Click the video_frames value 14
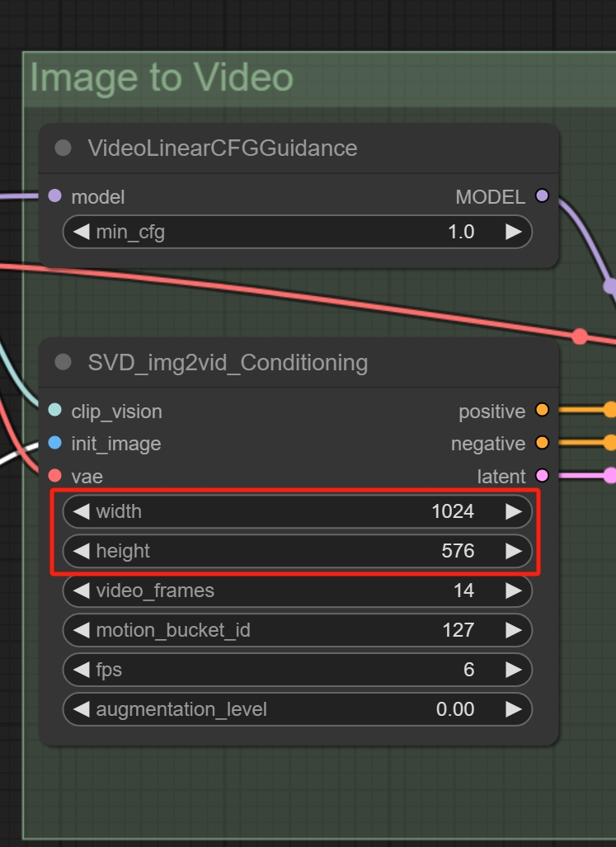616x847 pixels. point(463,591)
